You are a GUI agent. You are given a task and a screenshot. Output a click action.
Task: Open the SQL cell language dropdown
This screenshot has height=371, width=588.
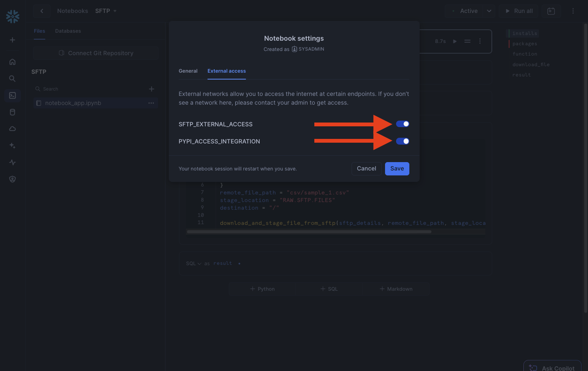[x=193, y=263]
